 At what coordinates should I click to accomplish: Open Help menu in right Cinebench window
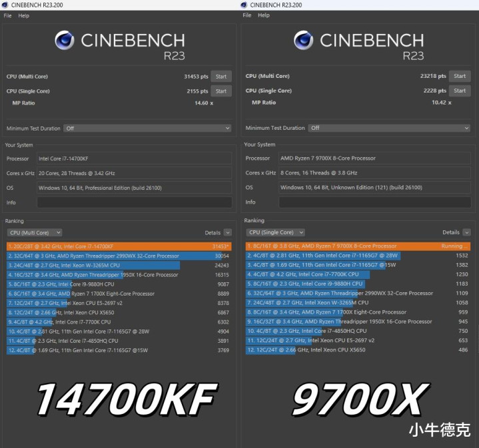point(264,15)
